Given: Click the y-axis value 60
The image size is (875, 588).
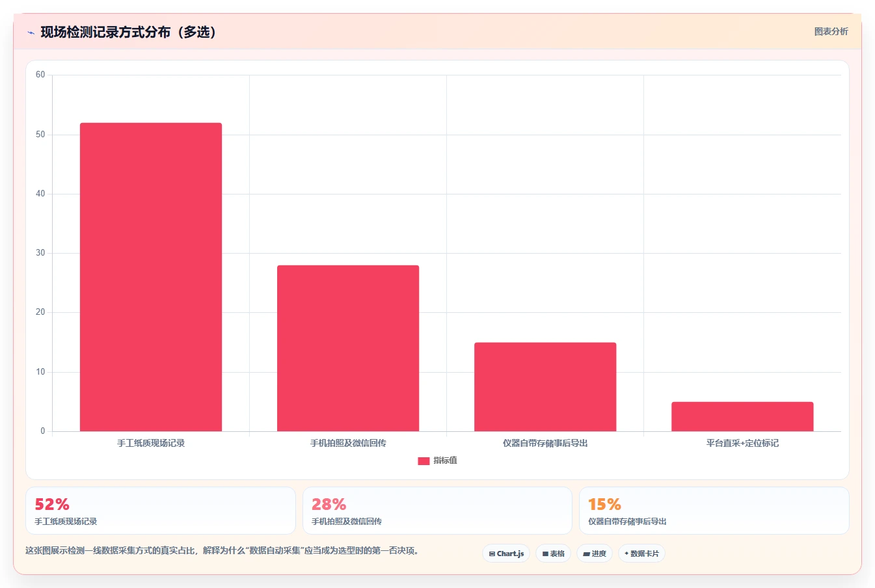Looking at the screenshot, I should point(40,75).
